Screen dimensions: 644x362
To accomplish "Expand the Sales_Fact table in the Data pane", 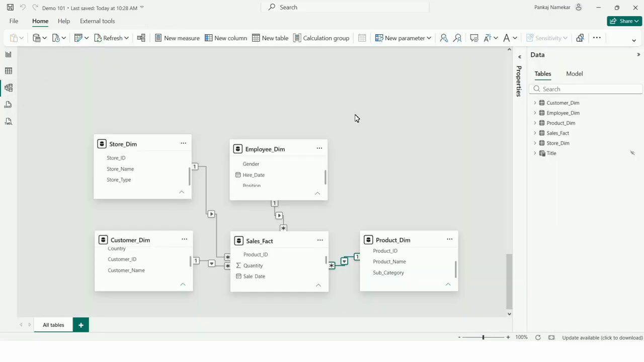I will (x=535, y=133).
